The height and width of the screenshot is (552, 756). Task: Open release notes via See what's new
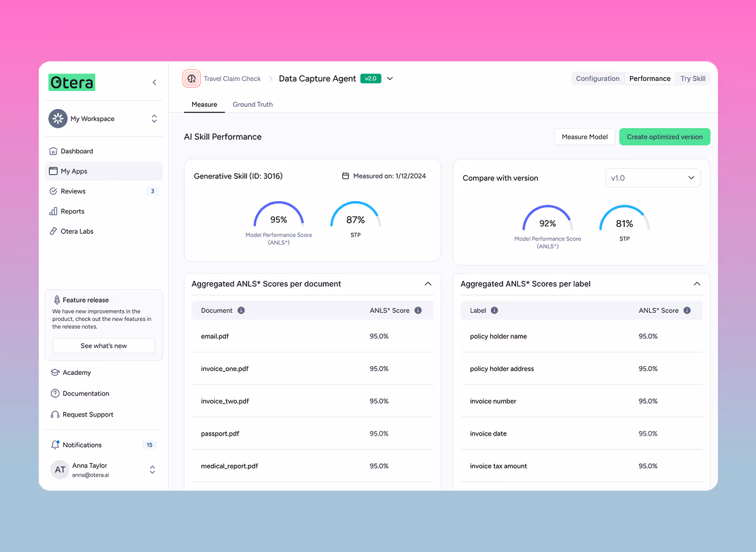[103, 345]
